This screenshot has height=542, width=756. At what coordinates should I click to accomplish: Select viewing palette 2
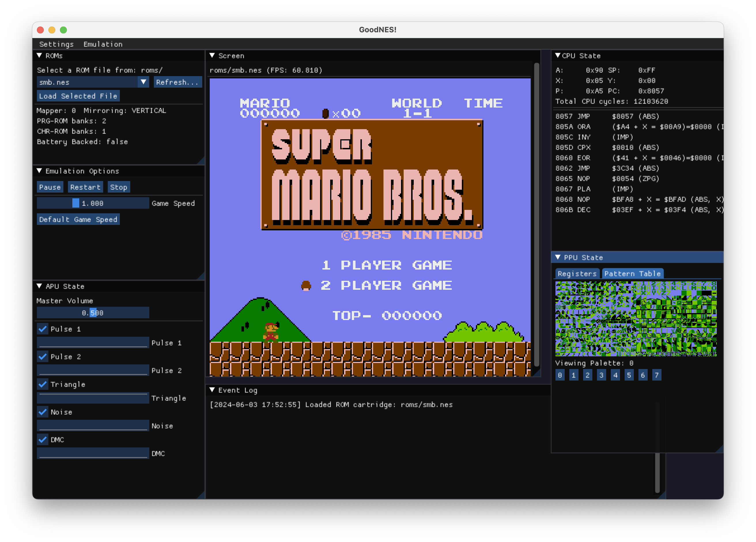point(588,375)
